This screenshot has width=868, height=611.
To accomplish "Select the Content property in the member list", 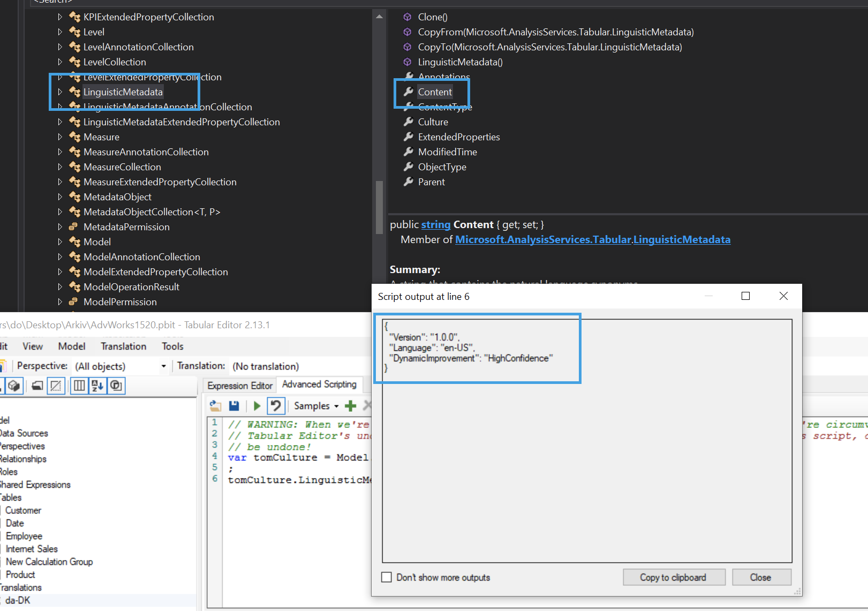I will [434, 92].
